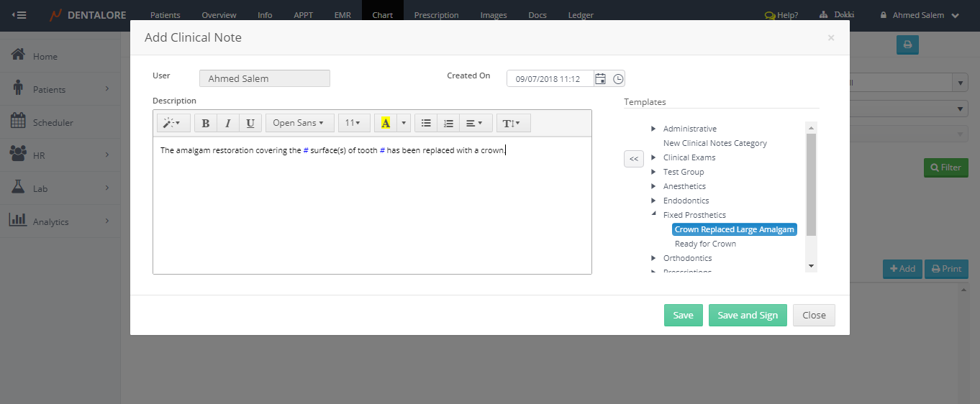Click the << insert template button
Image resolution: width=980 pixels, height=404 pixels.
[633, 159]
